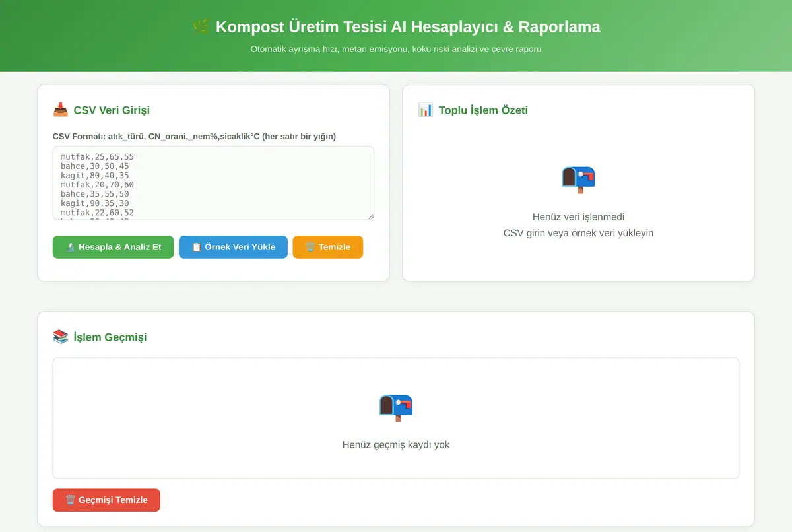792x532 pixels.
Task: Click the 'Henüz veri işlenmedi' message
Action: [x=578, y=217]
